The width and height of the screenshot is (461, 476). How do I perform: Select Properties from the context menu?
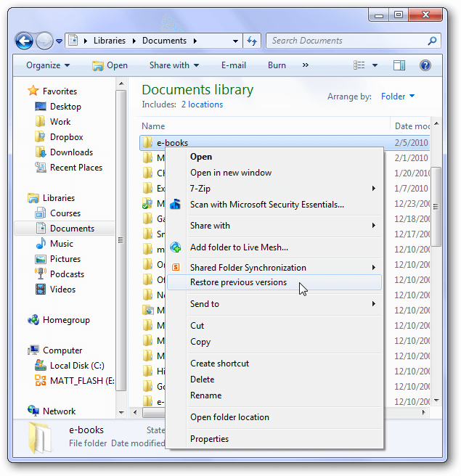tap(209, 439)
